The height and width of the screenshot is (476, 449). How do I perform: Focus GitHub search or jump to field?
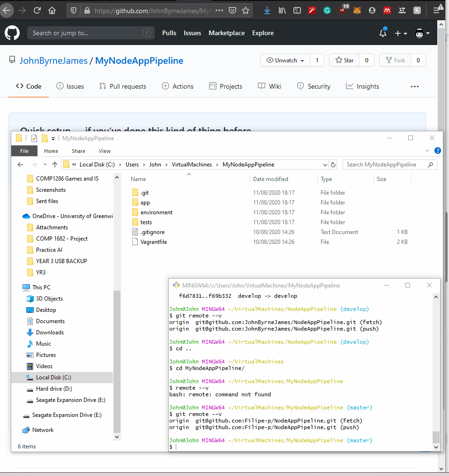(91, 33)
